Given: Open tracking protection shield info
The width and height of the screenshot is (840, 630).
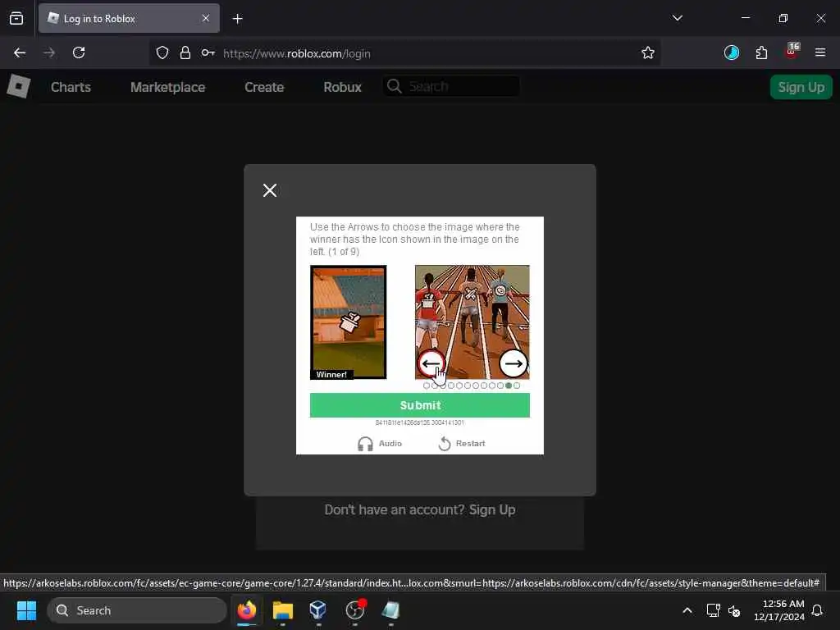Looking at the screenshot, I should tap(162, 52).
